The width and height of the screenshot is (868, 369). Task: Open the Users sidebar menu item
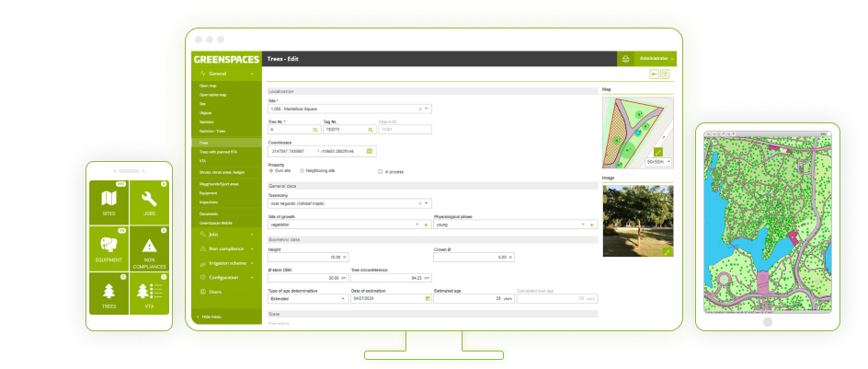click(214, 291)
